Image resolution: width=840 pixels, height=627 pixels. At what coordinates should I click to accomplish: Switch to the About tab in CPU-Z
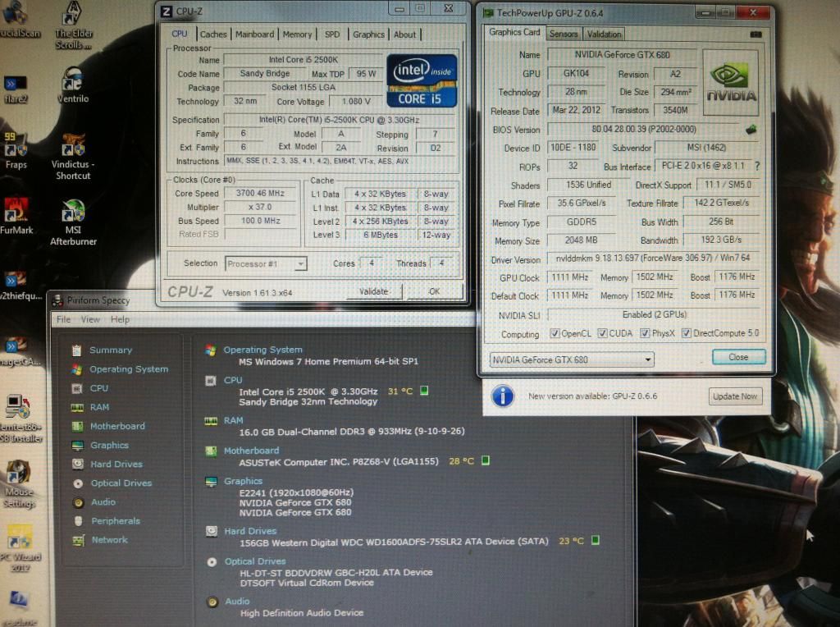pos(404,34)
